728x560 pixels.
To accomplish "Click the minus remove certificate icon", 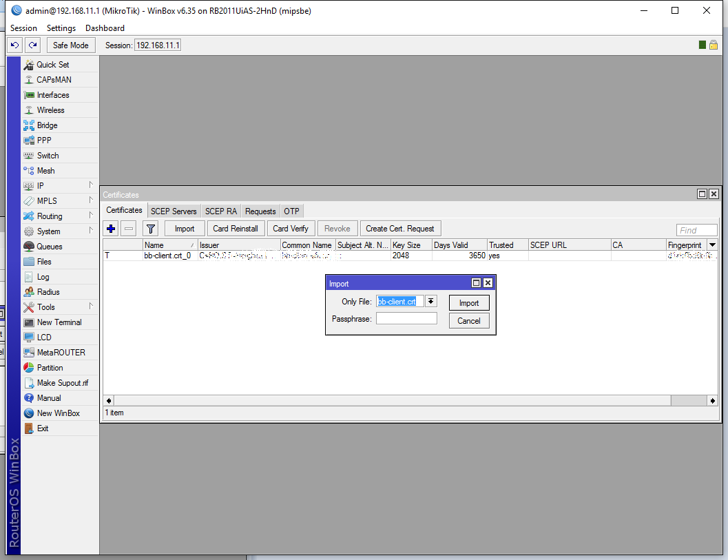I will pos(129,229).
